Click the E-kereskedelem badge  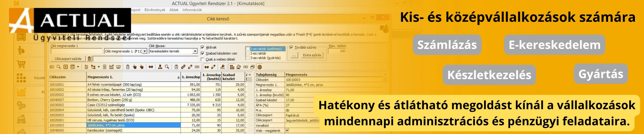pos(554,45)
